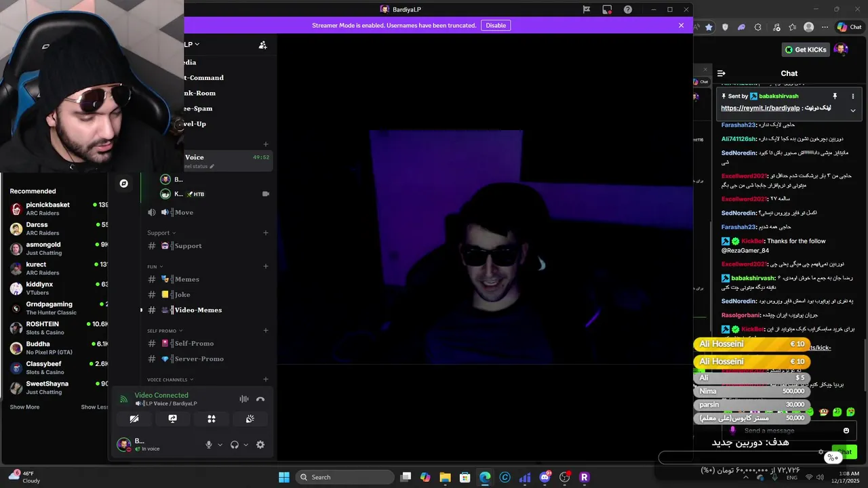The width and height of the screenshot is (868, 488).
Task: Open pinned message three-dot options
Action: [x=853, y=96]
